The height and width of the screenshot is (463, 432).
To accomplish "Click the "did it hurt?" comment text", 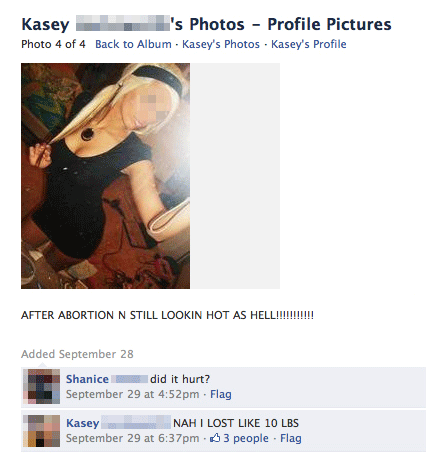I will (180, 379).
